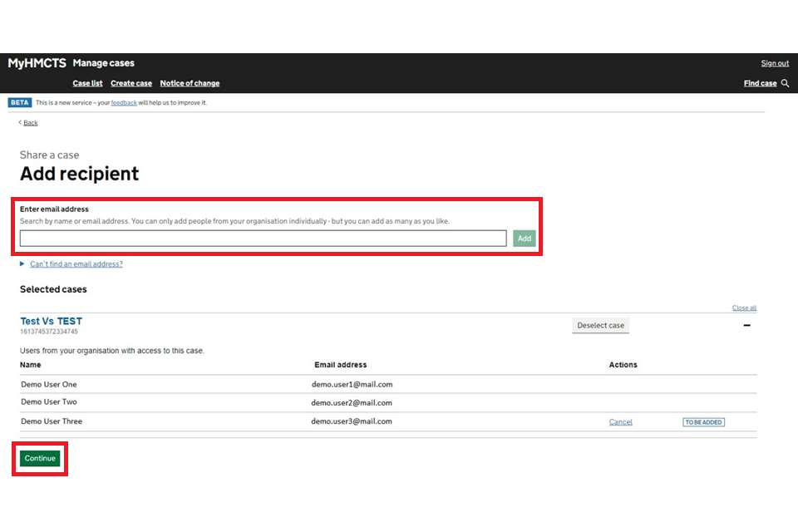The height and width of the screenshot is (532, 798).
Task: Open the feedback link in the beta banner
Action: [x=124, y=103]
